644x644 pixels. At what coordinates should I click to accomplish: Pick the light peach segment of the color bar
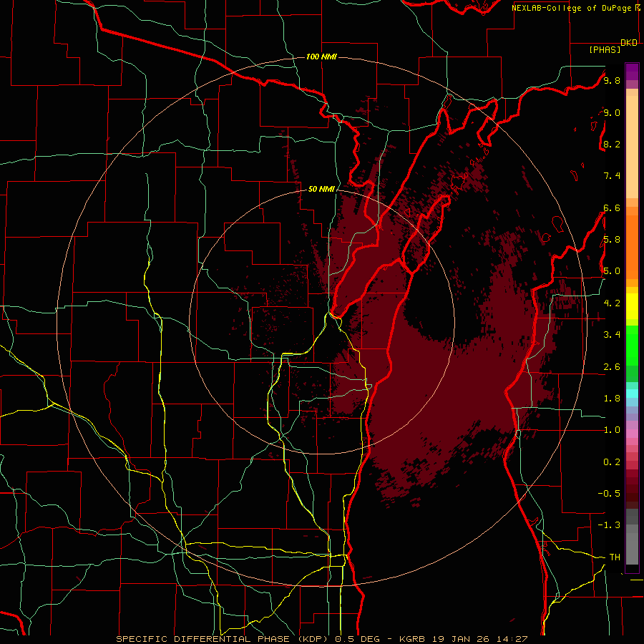point(632,147)
